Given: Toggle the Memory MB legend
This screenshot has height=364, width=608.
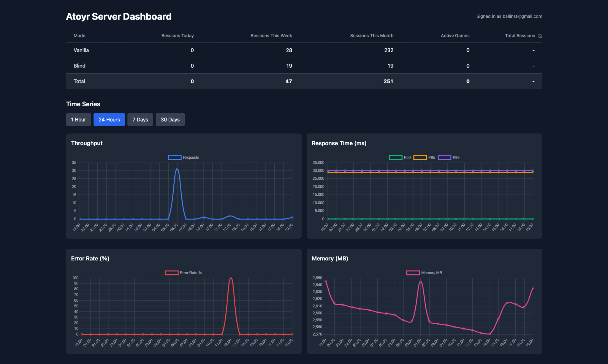Looking at the screenshot, I should [x=424, y=273].
